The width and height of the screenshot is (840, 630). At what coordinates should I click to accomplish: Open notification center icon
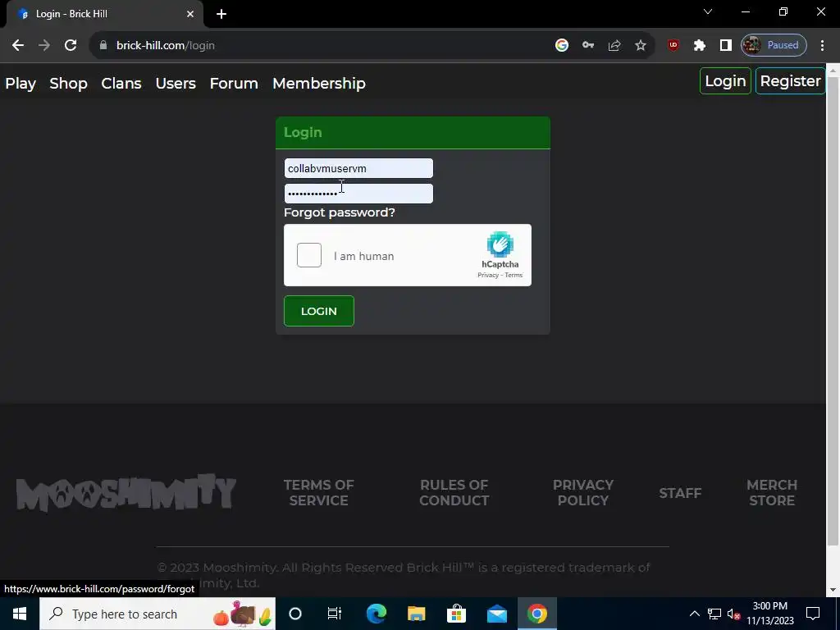(x=813, y=614)
